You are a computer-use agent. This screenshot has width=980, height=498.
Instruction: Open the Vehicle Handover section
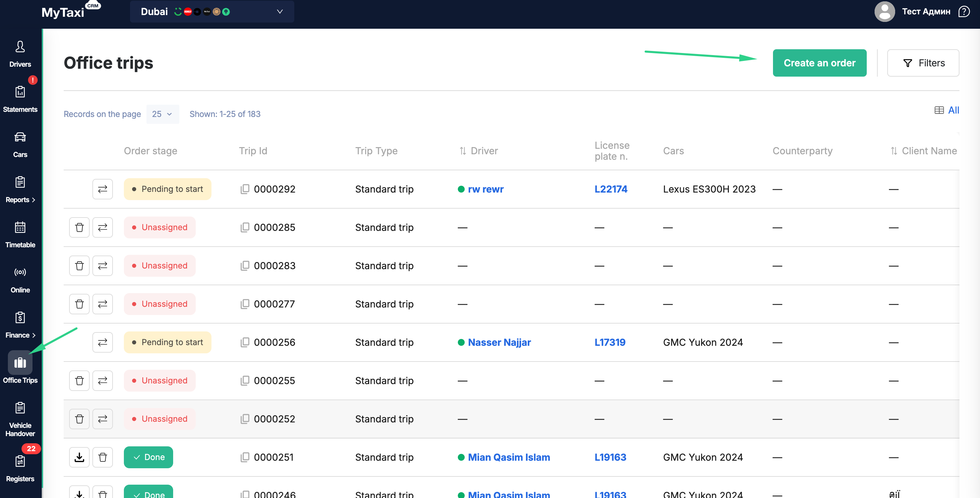click(20, 419)
